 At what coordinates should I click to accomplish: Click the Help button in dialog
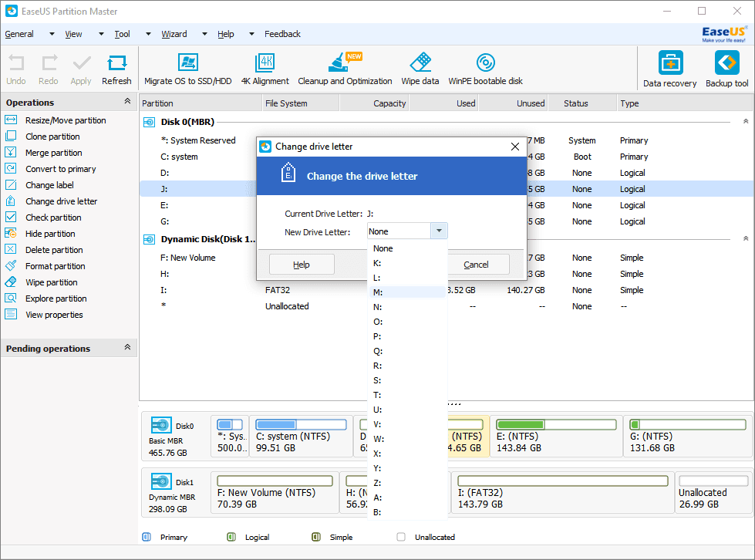click(302, 265)
